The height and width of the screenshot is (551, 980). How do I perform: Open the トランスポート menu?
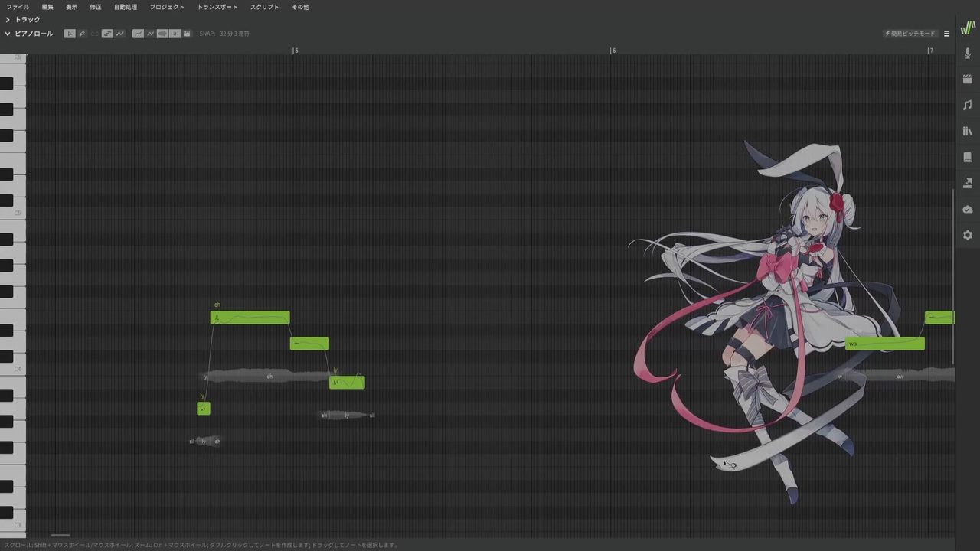pyautogui.click(x=217, y=7)
